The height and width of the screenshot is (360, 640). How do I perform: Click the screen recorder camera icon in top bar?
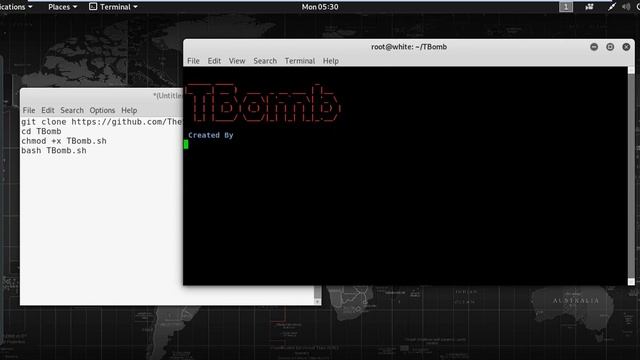coord(589,7)
